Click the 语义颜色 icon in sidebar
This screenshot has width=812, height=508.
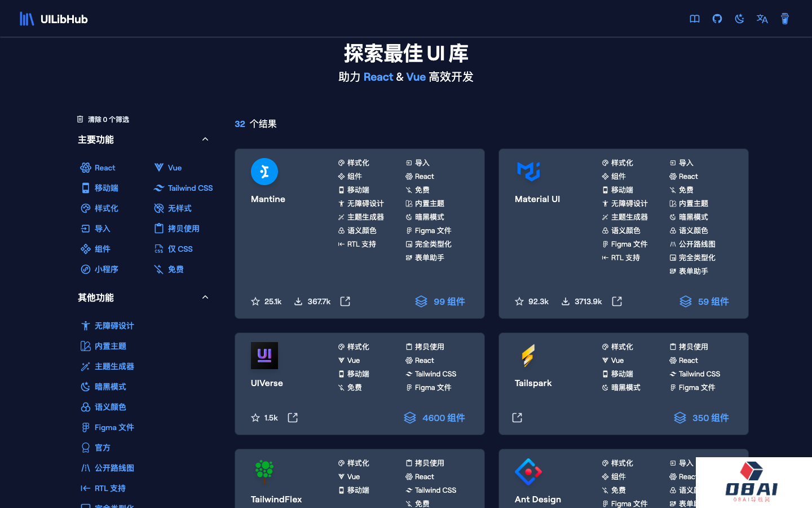(x=85, y=407)
